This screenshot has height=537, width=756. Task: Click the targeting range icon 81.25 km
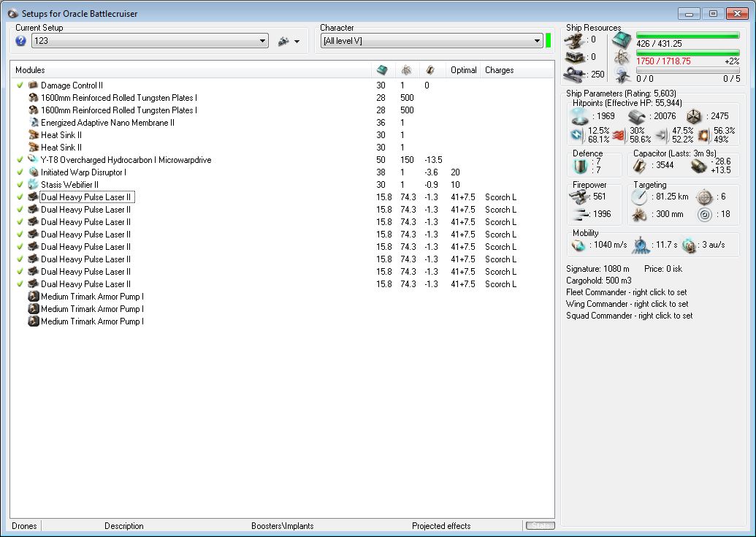point(639,197)
